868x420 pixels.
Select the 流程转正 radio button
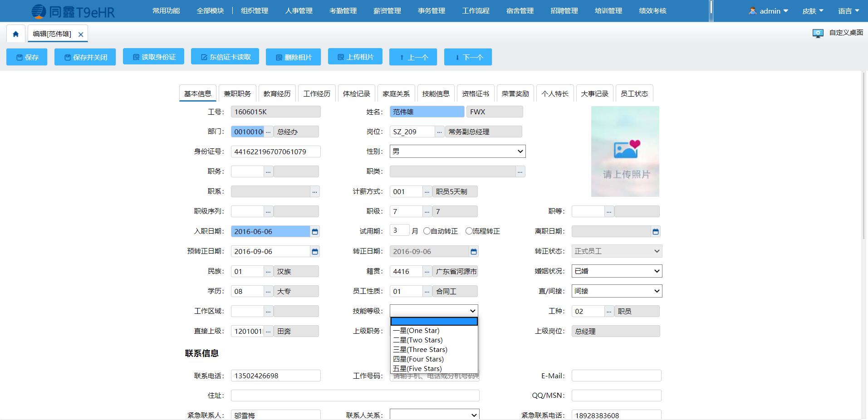[469, 231]
